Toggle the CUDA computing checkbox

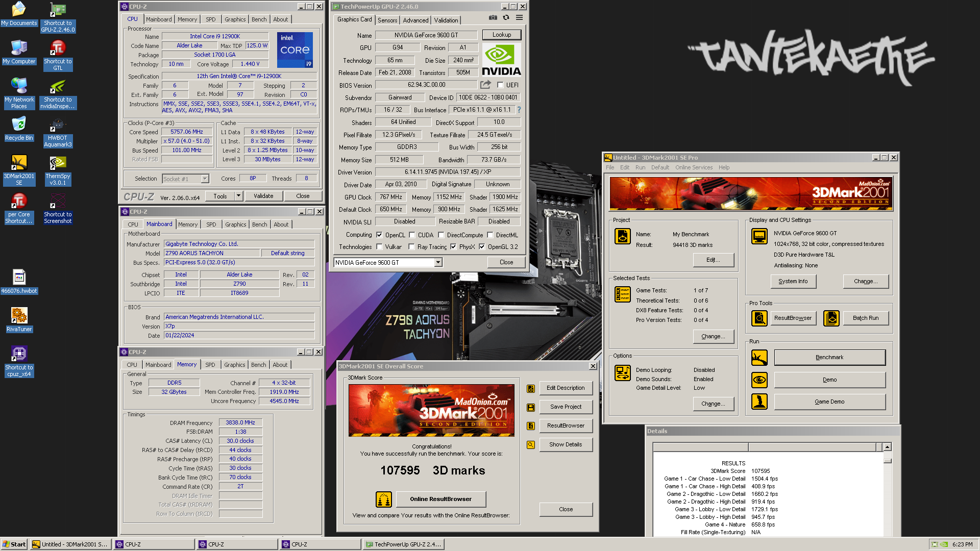pyautogui.click(x=412, y=235)
